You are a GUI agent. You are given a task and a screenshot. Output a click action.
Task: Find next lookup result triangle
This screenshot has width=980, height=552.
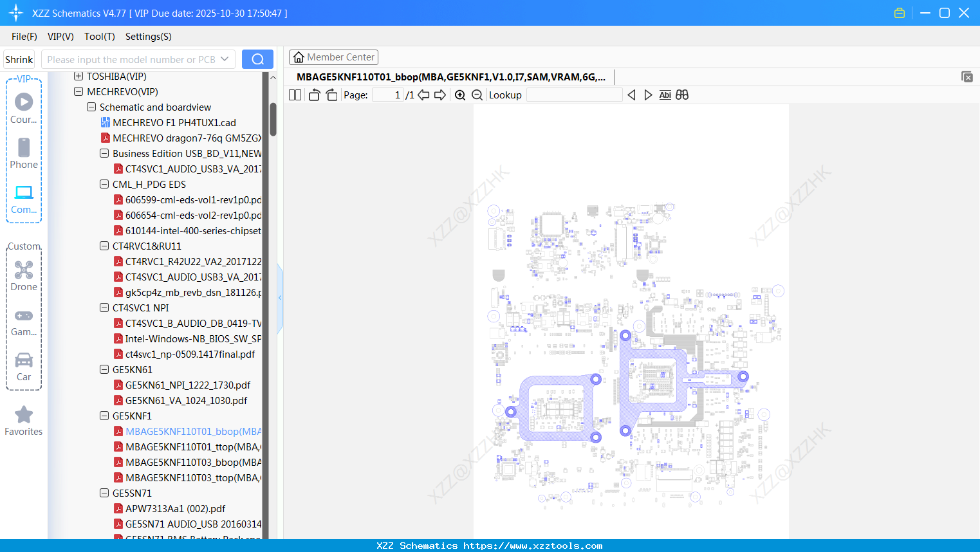pos(648,95)
